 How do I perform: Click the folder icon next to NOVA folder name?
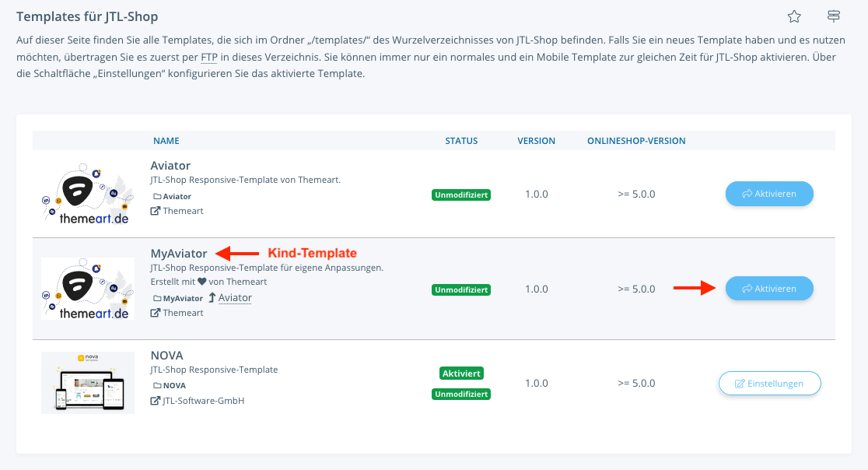157,386
